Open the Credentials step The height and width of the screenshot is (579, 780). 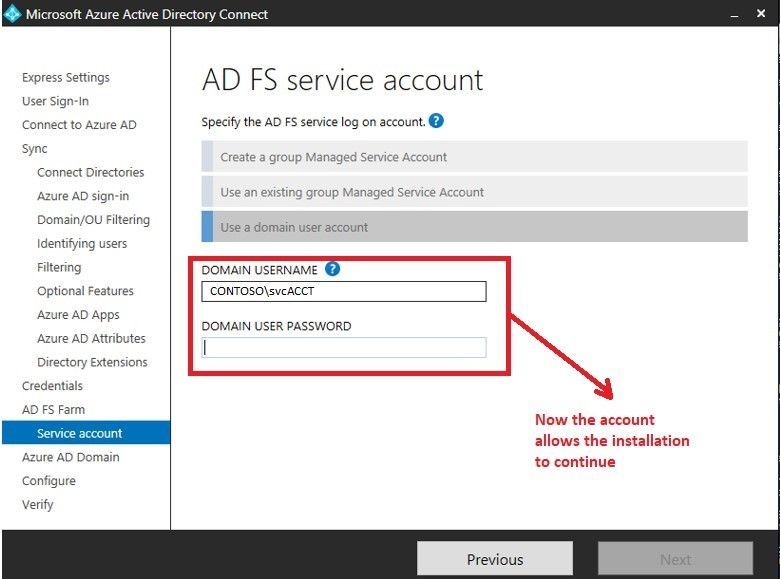52,386
